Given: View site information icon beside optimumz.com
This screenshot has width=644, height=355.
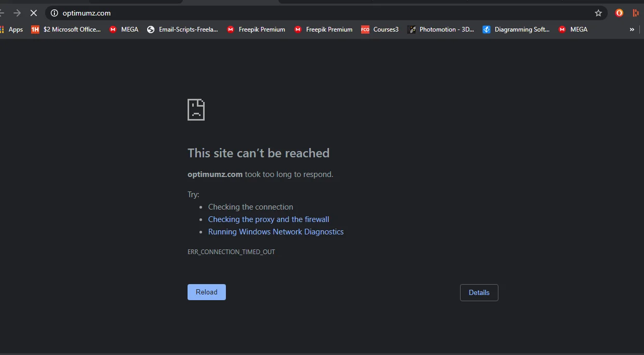Looking at the screenshot, I should 54,13.
